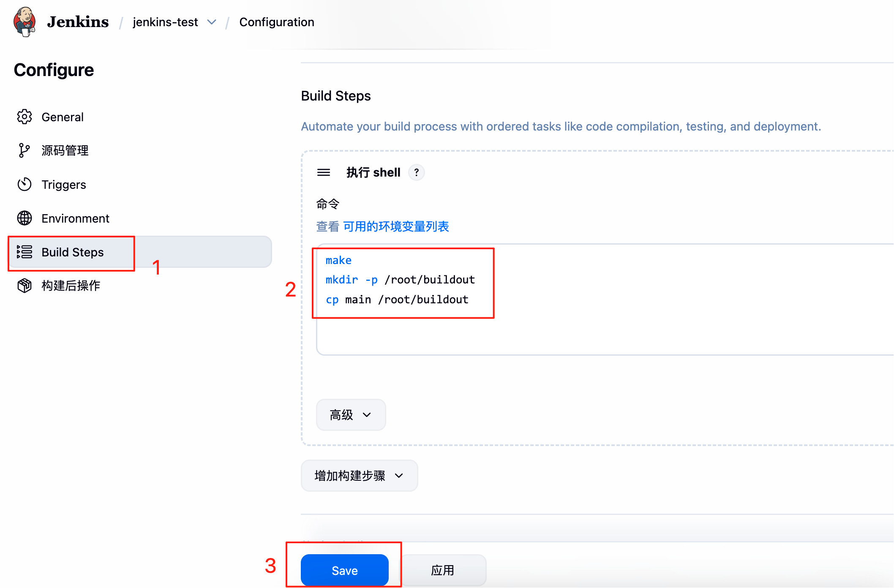This screenshot has width=894, height=588.
Task: Click the Jenkins butler logo icon
Action: click(x=24, y=22)
